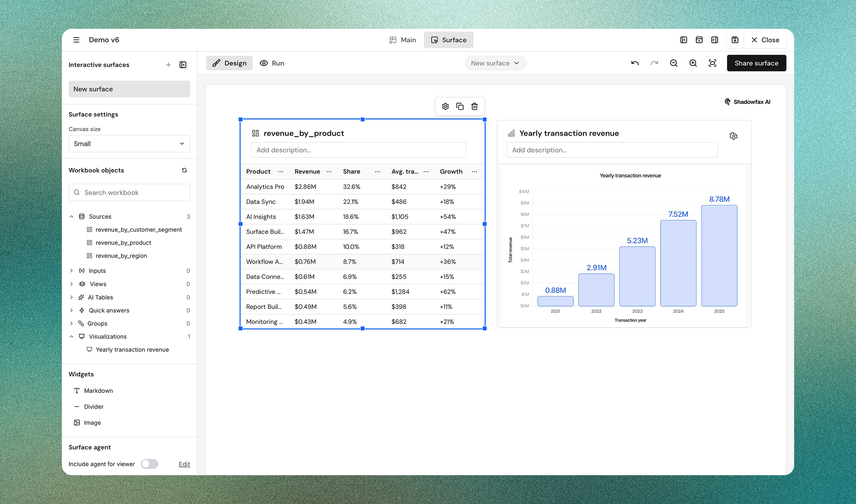Collapse the Sources tree section
Image resolution: width=856 pixels, height=504 pixels.
(x=71, y=217)
